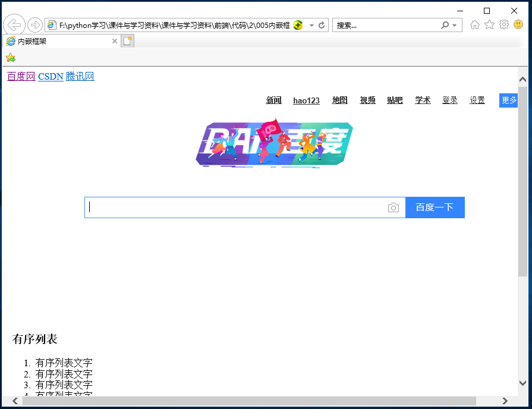Viewport: 532px width, 409px height.
Task: Click the blue 更多 button
Action: pos(509,100)
